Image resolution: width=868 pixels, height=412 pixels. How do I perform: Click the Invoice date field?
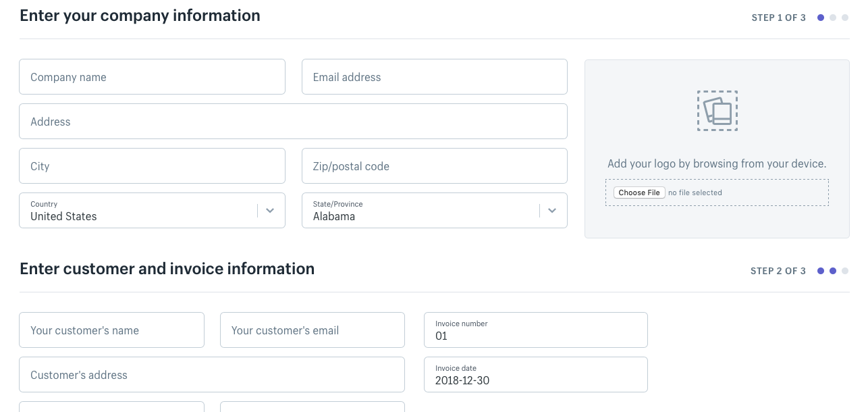coord(535,375)
